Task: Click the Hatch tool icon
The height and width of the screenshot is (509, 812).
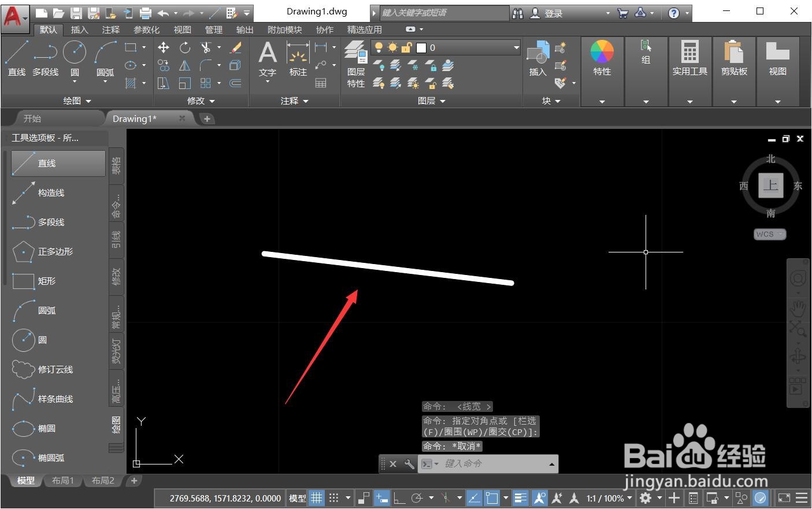Action: click(x=131, y=83)
